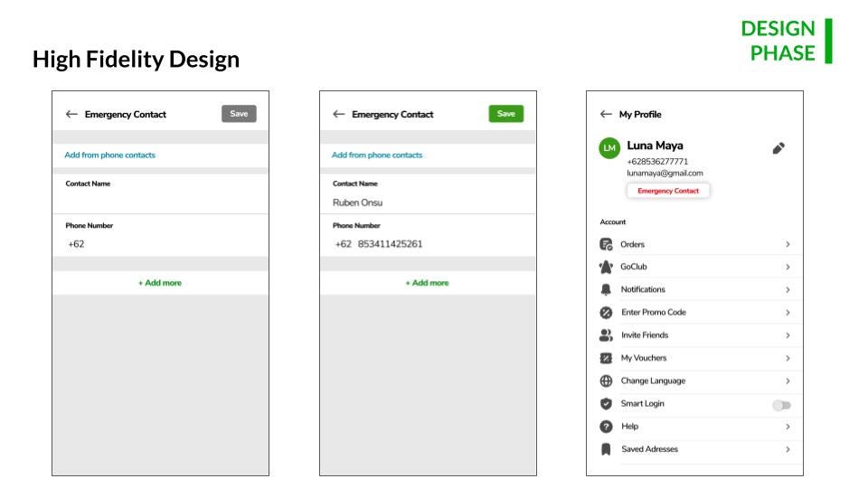
Task: Click the back arrow on My Profile screen
Action: tap(606, 114)
